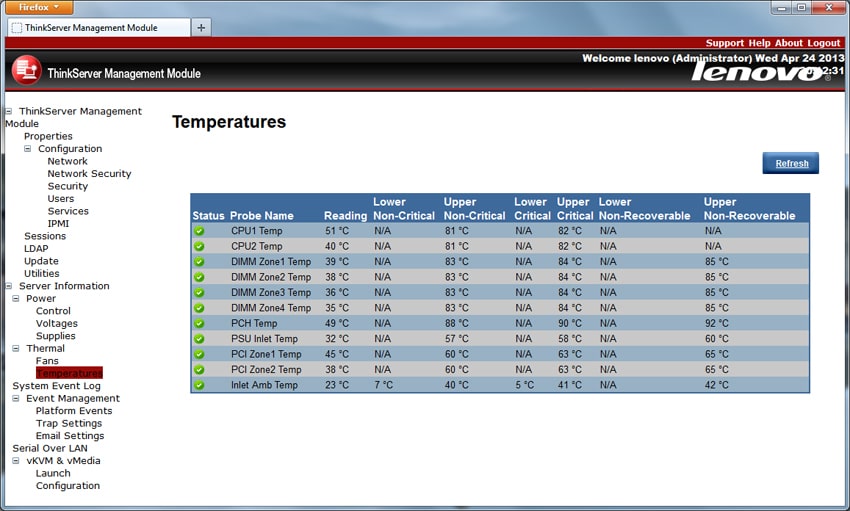Click the status icon for PCI Zone2 Temp
This screenshot has height=511, width=850.
pos(199,370)
